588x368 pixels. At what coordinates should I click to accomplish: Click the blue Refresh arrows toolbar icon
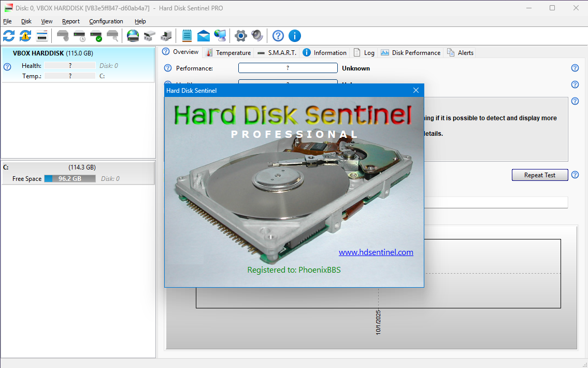9,36
